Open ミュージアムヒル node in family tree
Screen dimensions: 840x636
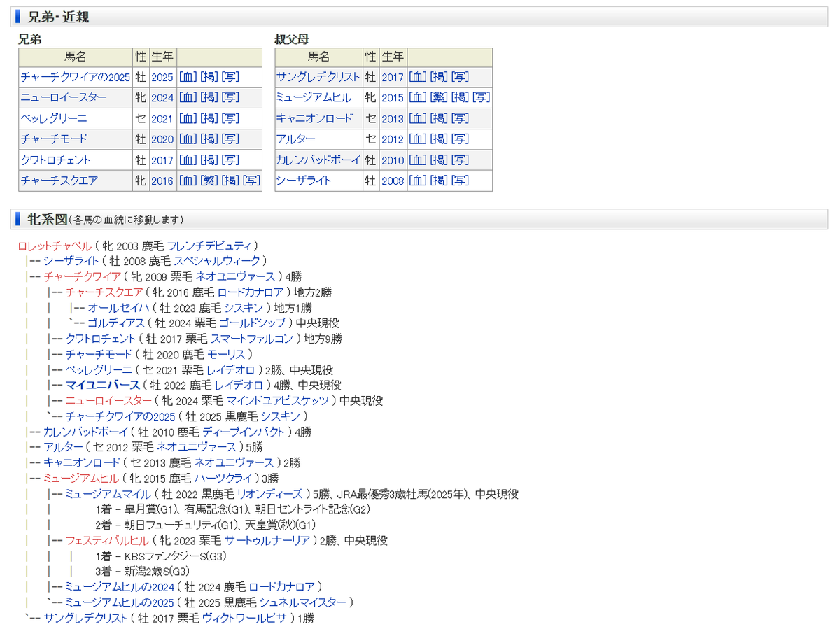[81, 478]
